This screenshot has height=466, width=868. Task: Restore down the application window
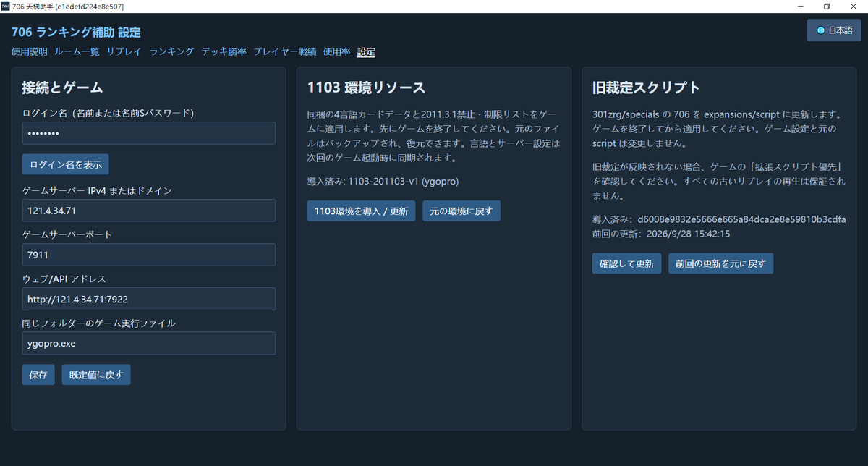tap(826, 7)
